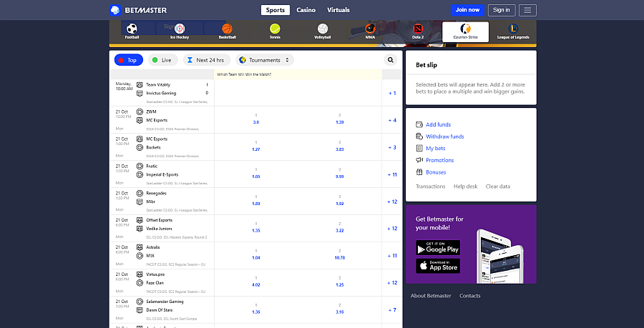Click the mobile app phone image
The height and width of the screenshot is (328, 644).
coord(500,257)
